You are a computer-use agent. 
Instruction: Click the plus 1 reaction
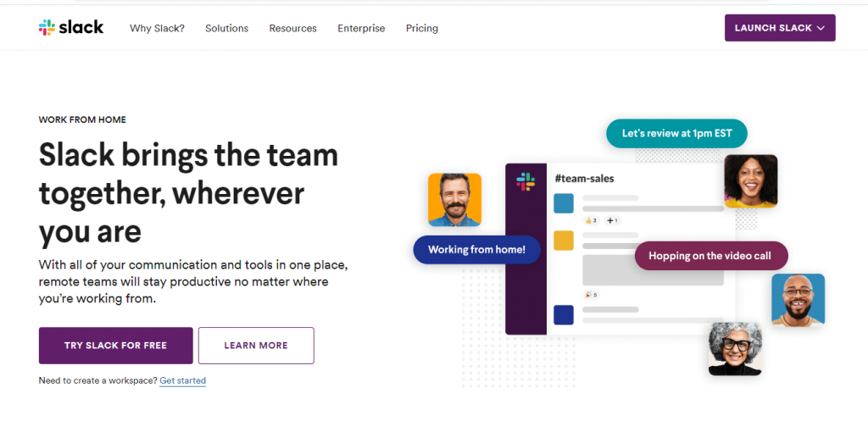612,220
